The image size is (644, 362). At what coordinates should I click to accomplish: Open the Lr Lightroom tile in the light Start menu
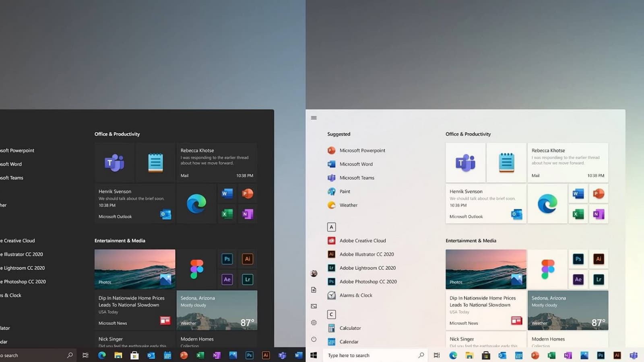599,280
